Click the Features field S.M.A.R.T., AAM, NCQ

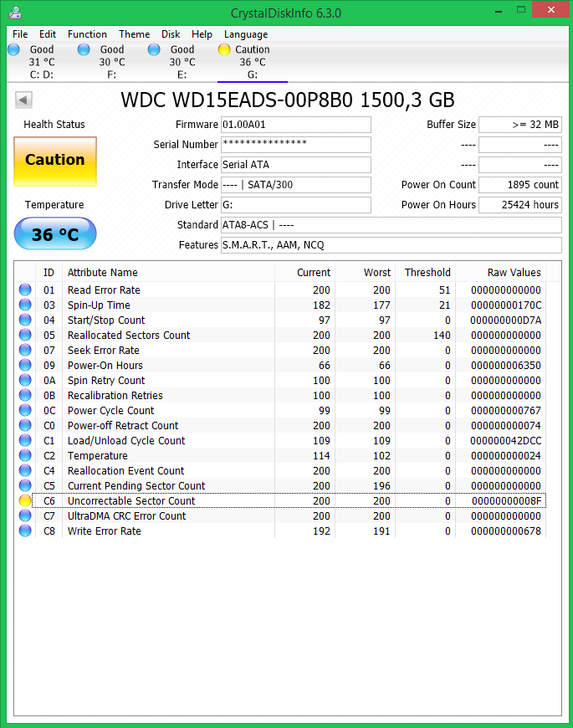(x=391, y=244)
